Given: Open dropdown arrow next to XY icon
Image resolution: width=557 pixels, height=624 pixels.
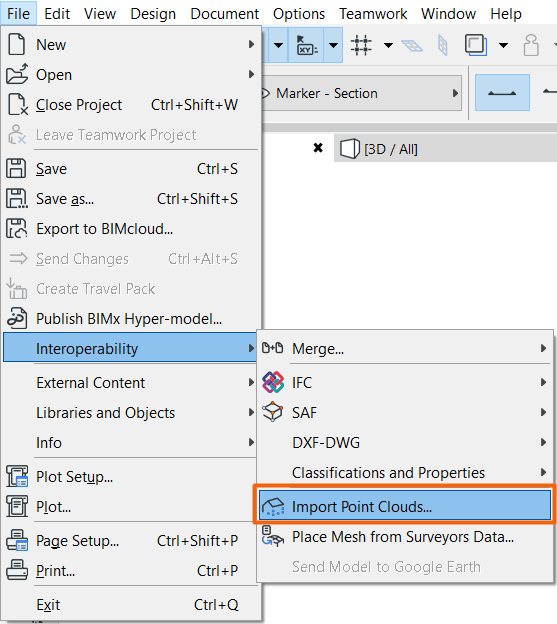Looking at the screenshot, I should pyautogui.click(x=333, y=45).
